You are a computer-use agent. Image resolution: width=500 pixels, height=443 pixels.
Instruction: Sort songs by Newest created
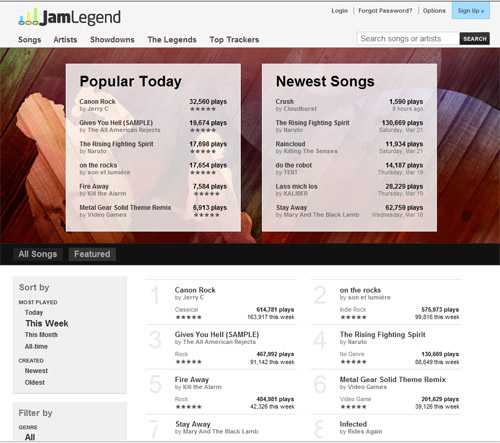coord(36,371)
